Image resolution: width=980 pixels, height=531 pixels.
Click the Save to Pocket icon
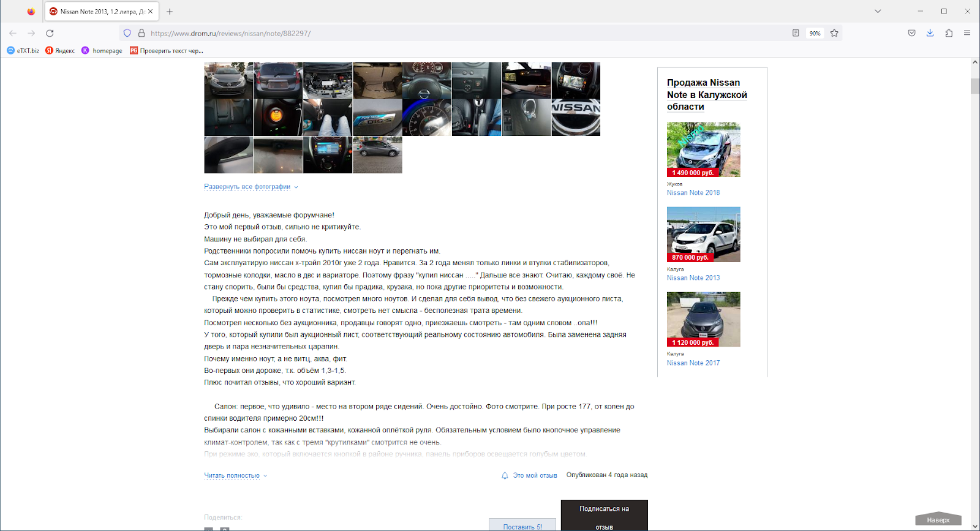[911, 33]
